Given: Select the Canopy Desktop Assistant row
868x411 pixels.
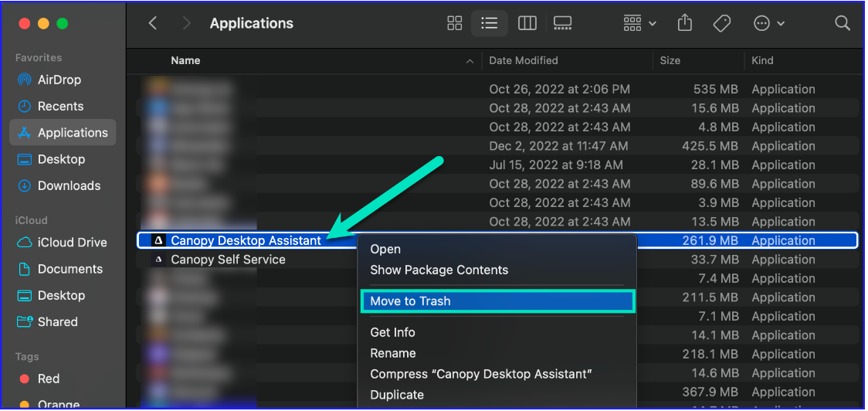Looking at the screenshot, I should [x=497, y=240].
